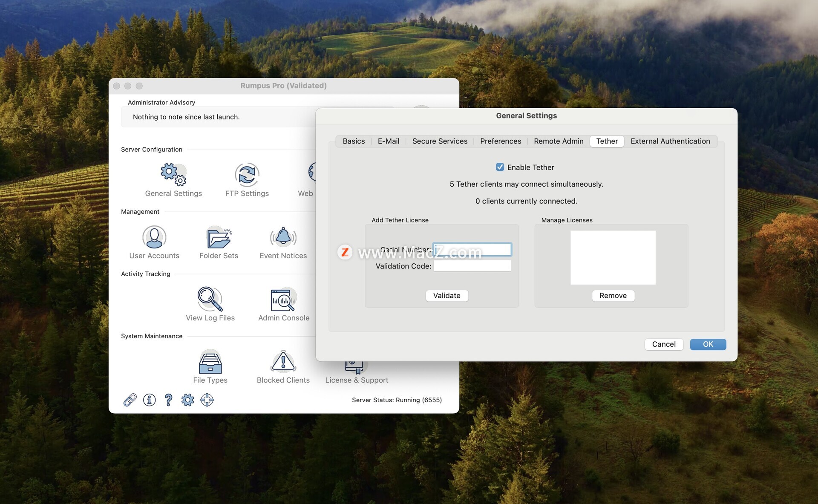
Task: Open File Types drawer icon
Action: point(210,362)
